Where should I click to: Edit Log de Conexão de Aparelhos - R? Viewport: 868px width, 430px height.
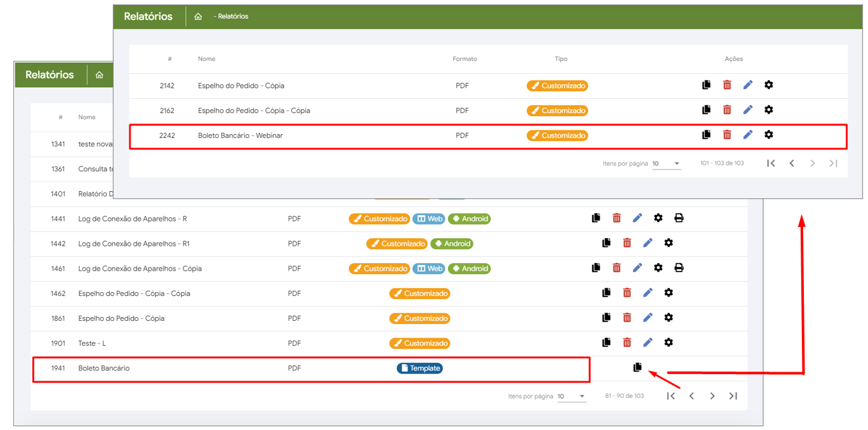pos(637,218)
